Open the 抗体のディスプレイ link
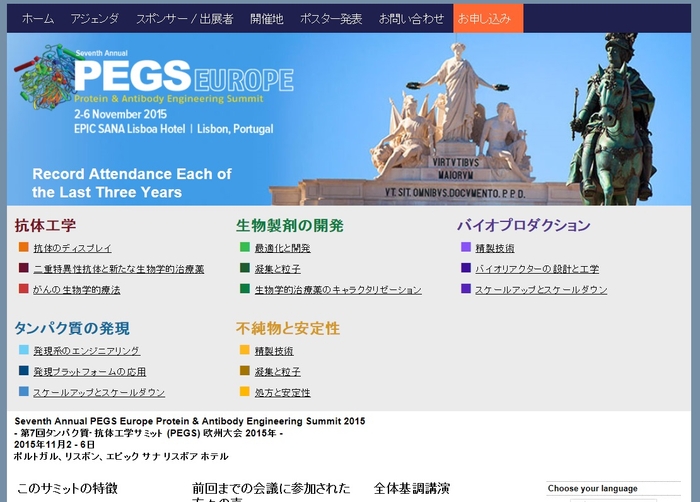Viewport: 700px width, 502px height. pos(72,248)
